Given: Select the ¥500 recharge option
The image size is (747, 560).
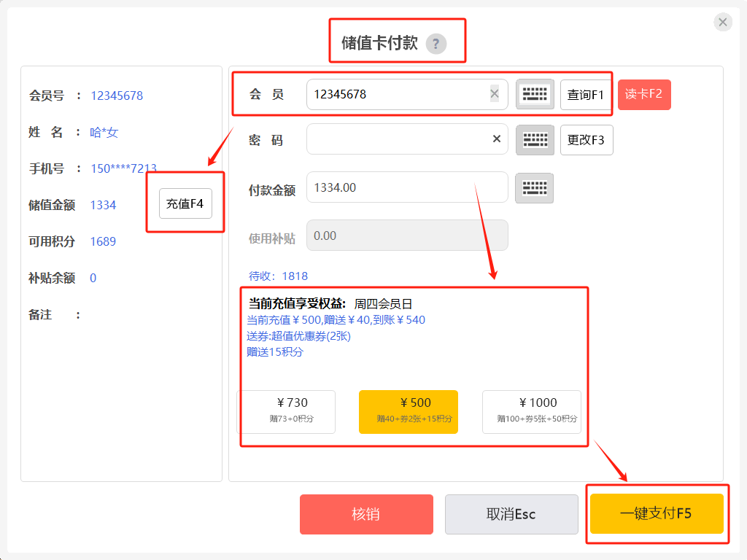Looking at the screenshot, I should [409, 412].
